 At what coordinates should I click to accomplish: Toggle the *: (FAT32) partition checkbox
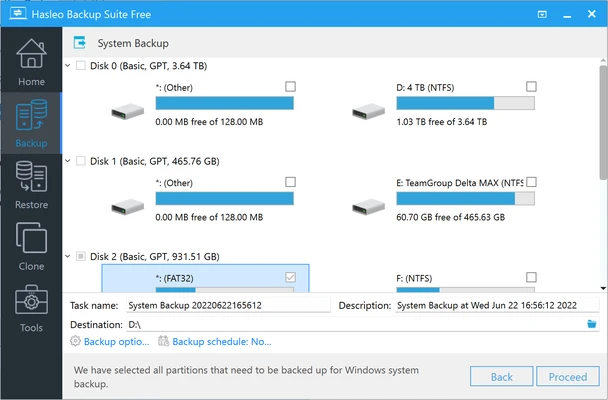click(290, 277)
